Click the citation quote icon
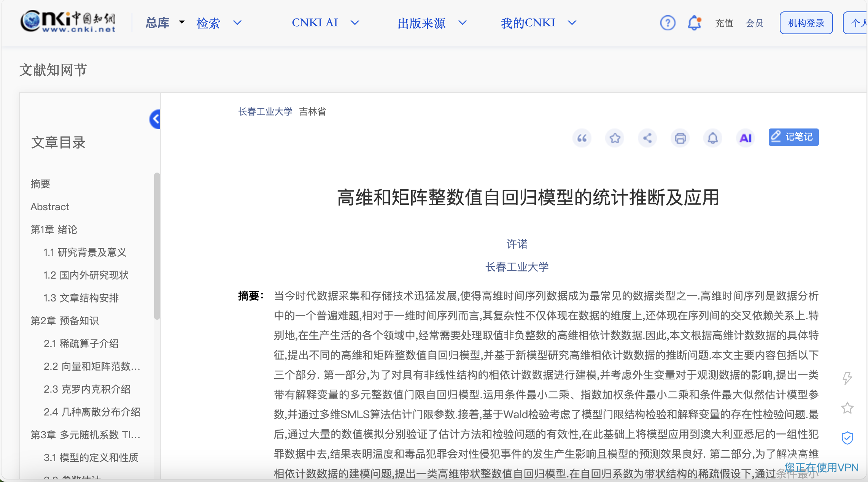This screenshot has height=482, width=868. pyautogui.click(x=582, y=138)
